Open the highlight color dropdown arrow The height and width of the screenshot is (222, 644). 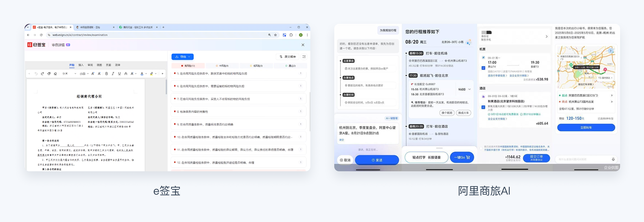[x=156, y=74]
